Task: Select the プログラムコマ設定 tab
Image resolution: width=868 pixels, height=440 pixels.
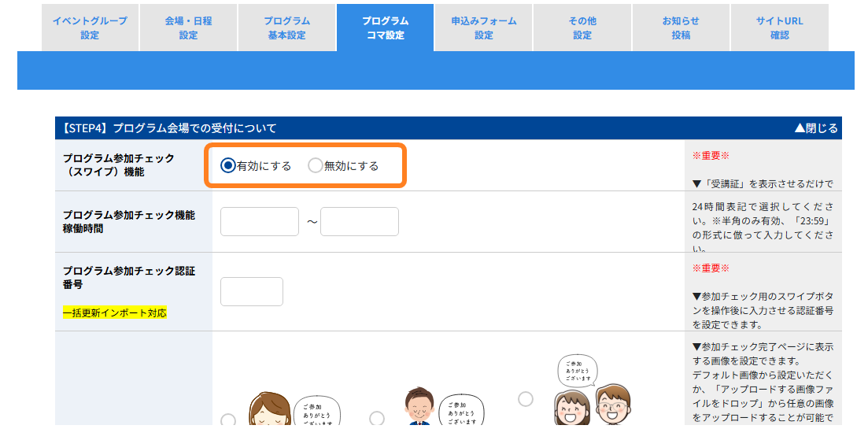Action: pos(386,28)
